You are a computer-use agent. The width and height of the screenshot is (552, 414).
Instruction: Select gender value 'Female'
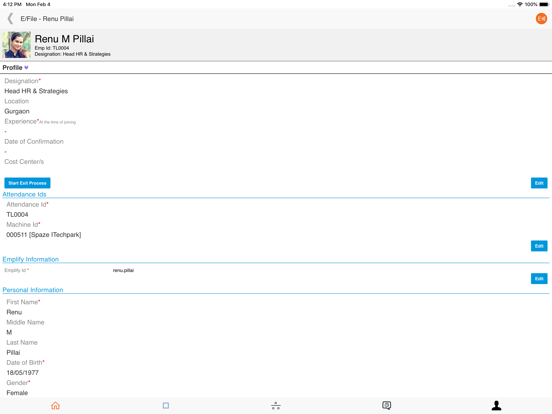[17, 393]
